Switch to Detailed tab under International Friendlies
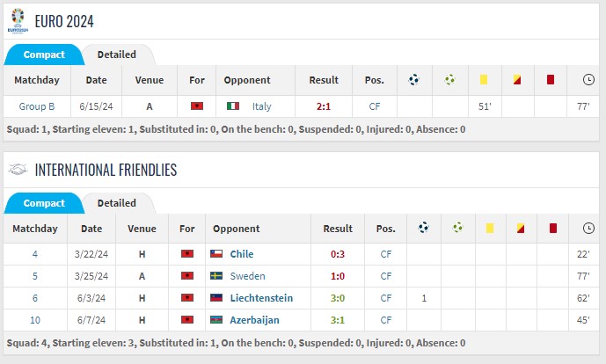Viewport: 606px width, 364px height. coord(117,203)
